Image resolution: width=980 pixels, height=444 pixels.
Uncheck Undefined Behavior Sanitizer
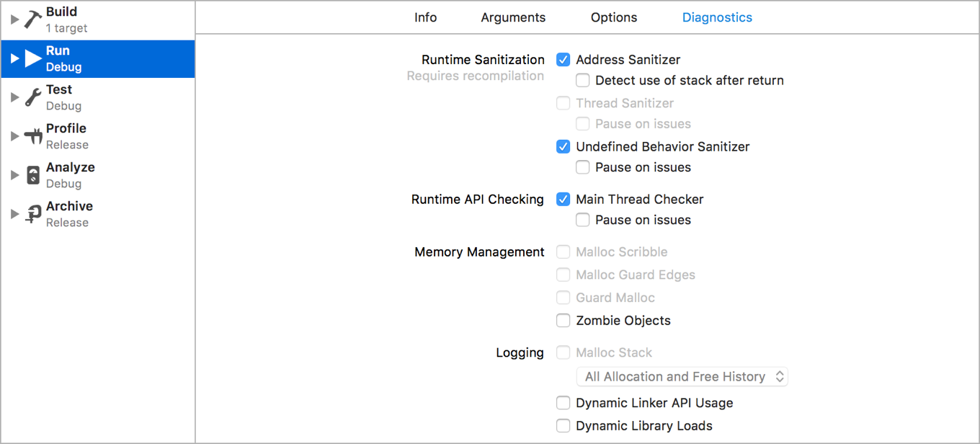pos(563,146)
